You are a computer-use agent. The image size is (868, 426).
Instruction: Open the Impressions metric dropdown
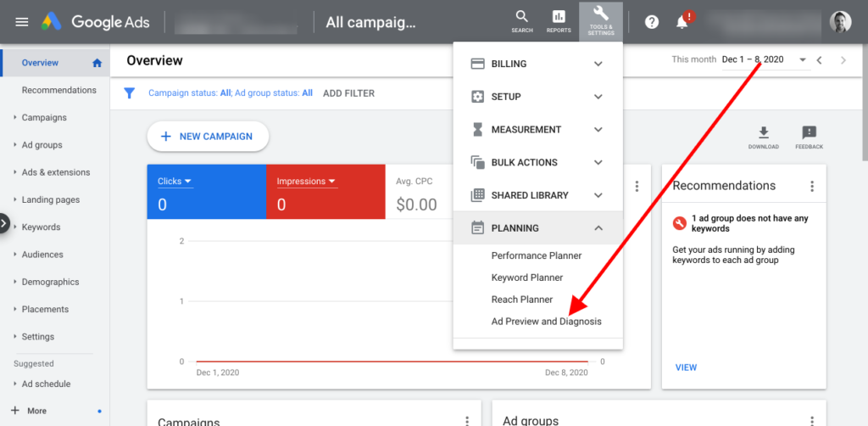[307, 181]
